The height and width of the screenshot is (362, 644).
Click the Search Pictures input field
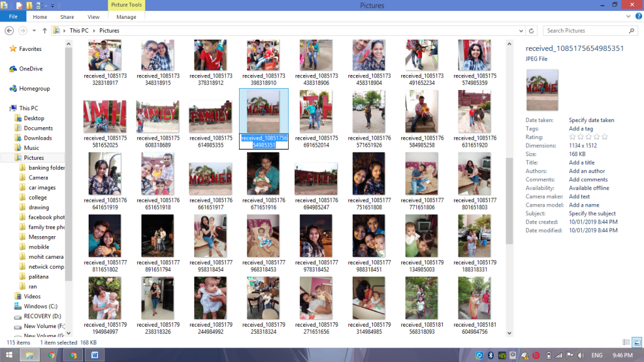585,30
